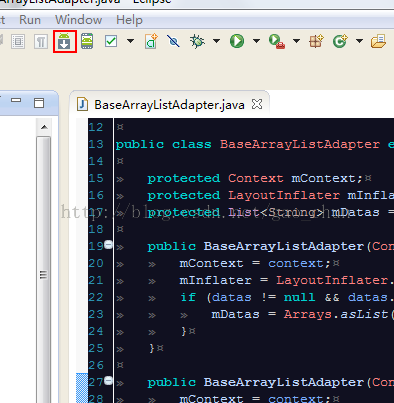Run Android Lint check
Viewport: 394px width, 403px height.
click(x=111, y=41)
